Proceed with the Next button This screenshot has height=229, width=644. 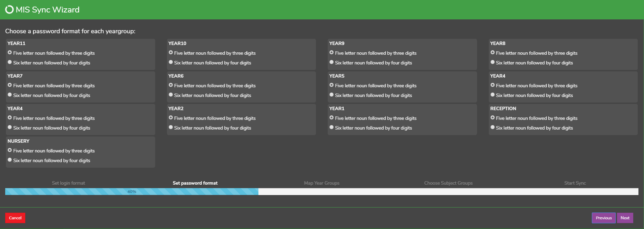(x=625, y=218)
